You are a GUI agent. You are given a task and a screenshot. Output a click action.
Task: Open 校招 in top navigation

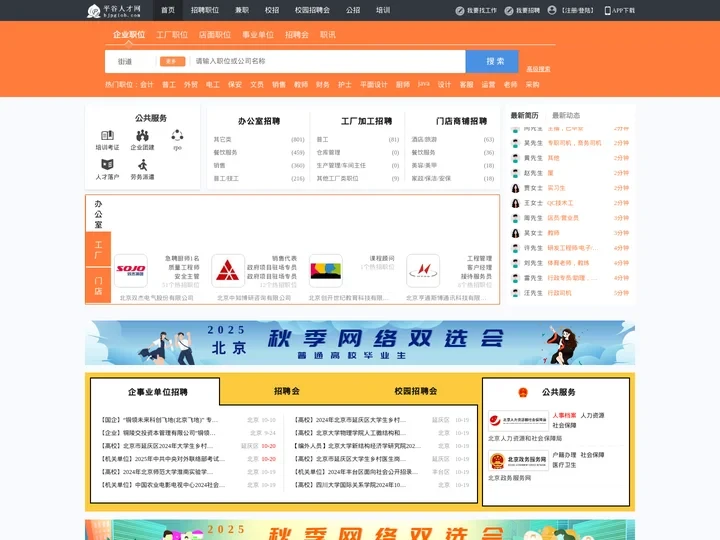[272, 10]
